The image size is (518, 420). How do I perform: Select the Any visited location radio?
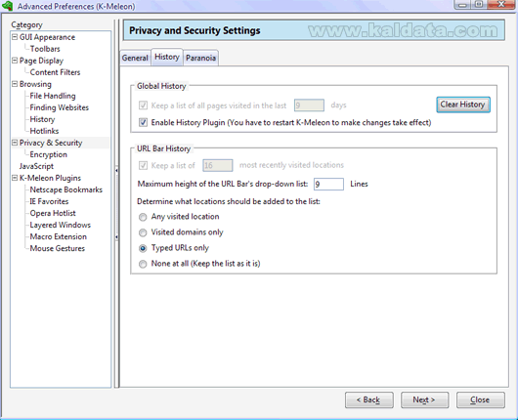click(143, 217)
